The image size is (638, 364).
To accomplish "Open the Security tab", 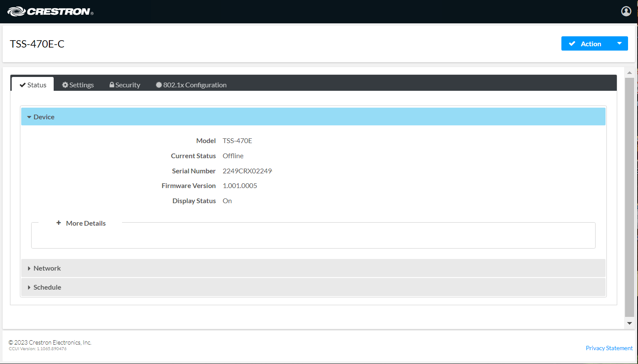I will tap(125, 85).
